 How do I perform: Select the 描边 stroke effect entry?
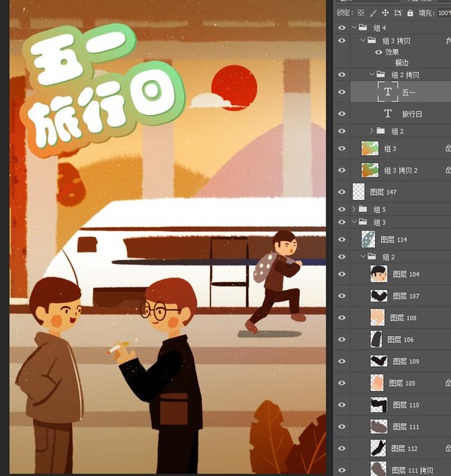401,63
